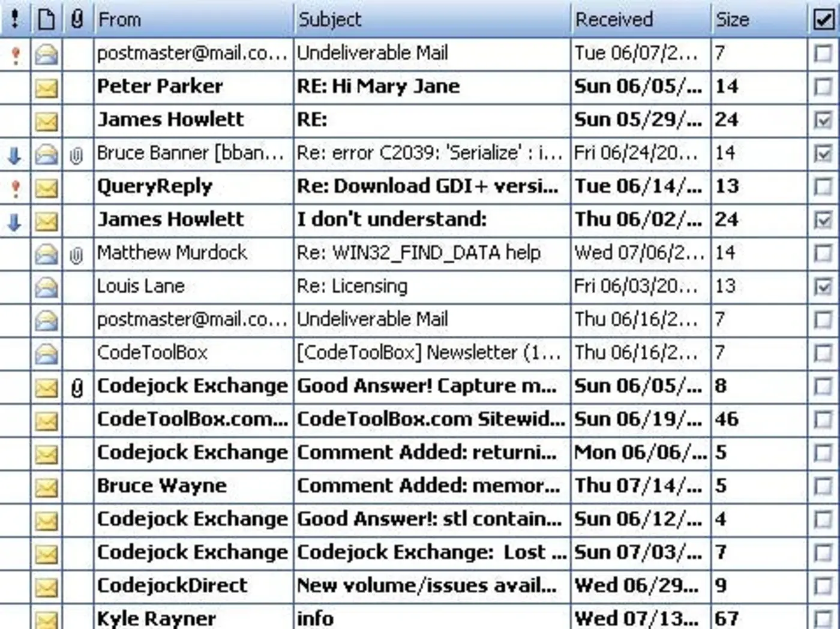
Task: Select 'Re: Download GDI+ versi...' subject
Action: point(428,186)
